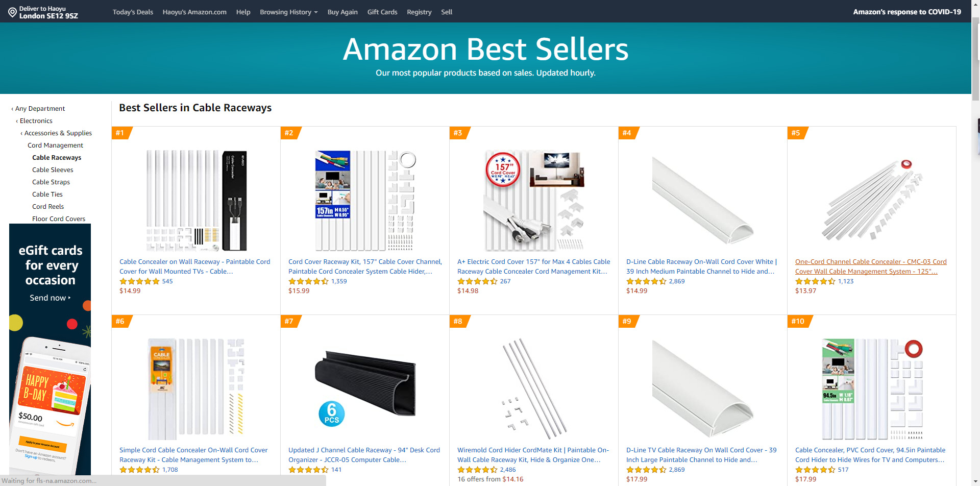
Task: Select Cable Sleeves in the sidebar
Action: (x=53, y=170)
